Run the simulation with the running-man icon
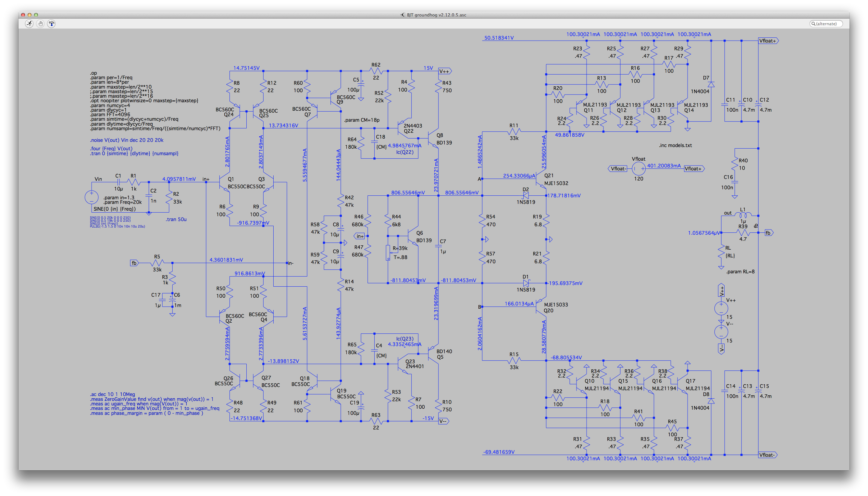The height and width of the screenshot is (496, 868). [30, 23]
